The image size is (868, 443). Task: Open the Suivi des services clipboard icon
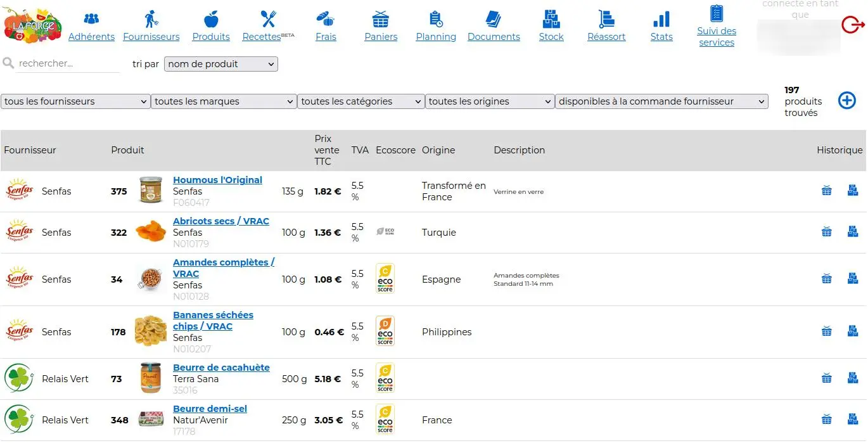[x=717, y=13]
